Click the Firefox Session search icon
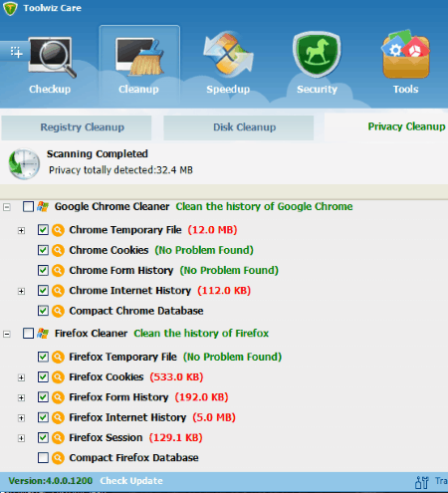Viewport: 448px width, 493px height. [58, 437]
